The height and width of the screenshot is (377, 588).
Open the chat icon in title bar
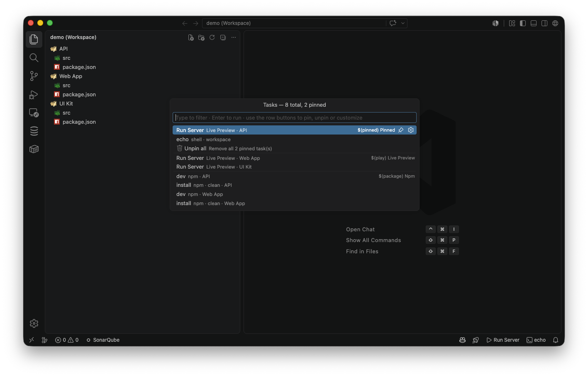coord(393,23)
